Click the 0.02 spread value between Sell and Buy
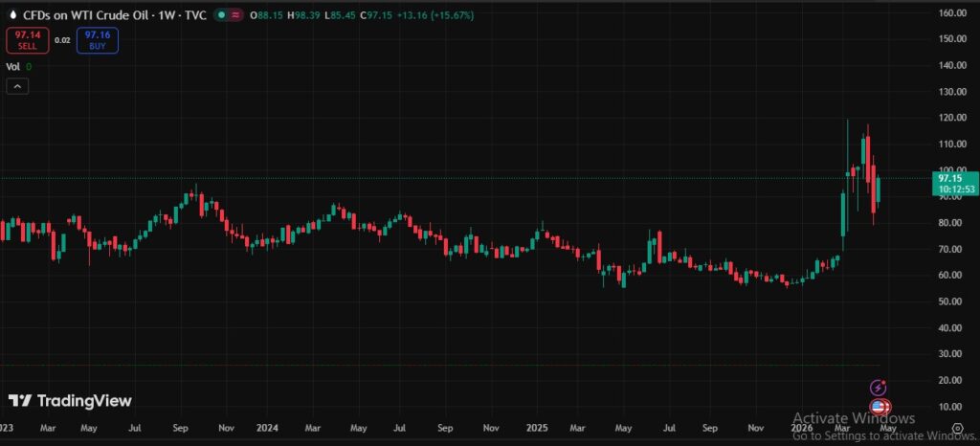 coord(62,40)
